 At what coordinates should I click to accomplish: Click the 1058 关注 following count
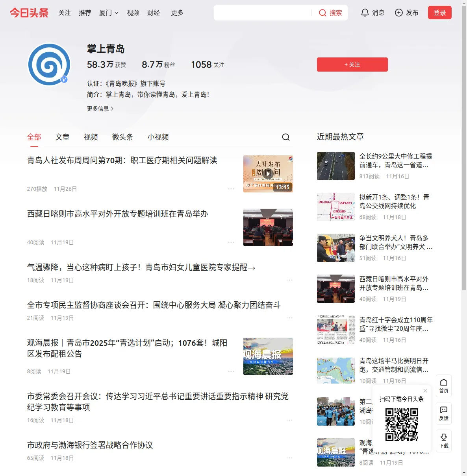208,65
